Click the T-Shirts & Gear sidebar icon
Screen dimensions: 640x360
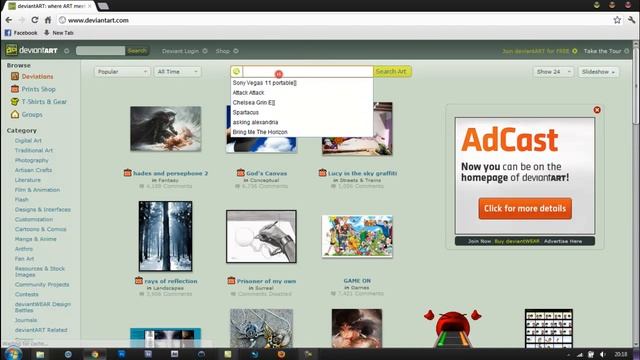(15, 102)
